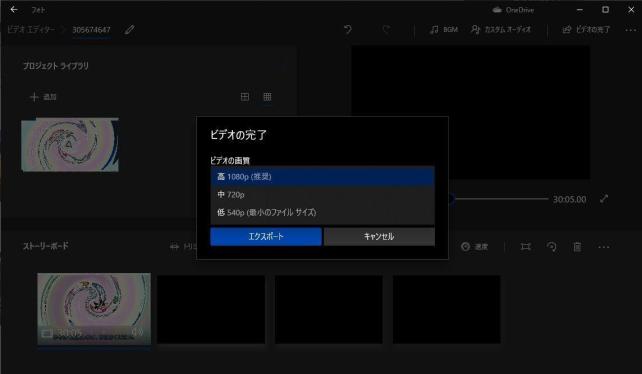The image size is (642, 374).
Task: Delete the clip with trash icon
Action: pos(577,247)
